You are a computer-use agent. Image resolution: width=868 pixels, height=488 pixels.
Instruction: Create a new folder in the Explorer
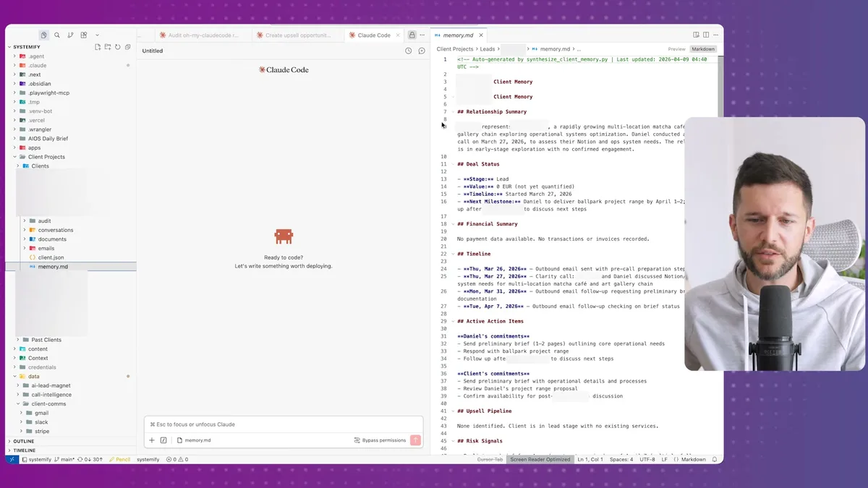[107, 47]
